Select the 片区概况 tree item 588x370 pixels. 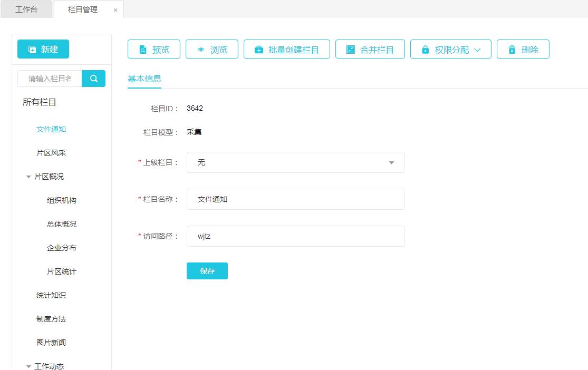point(49,177)
